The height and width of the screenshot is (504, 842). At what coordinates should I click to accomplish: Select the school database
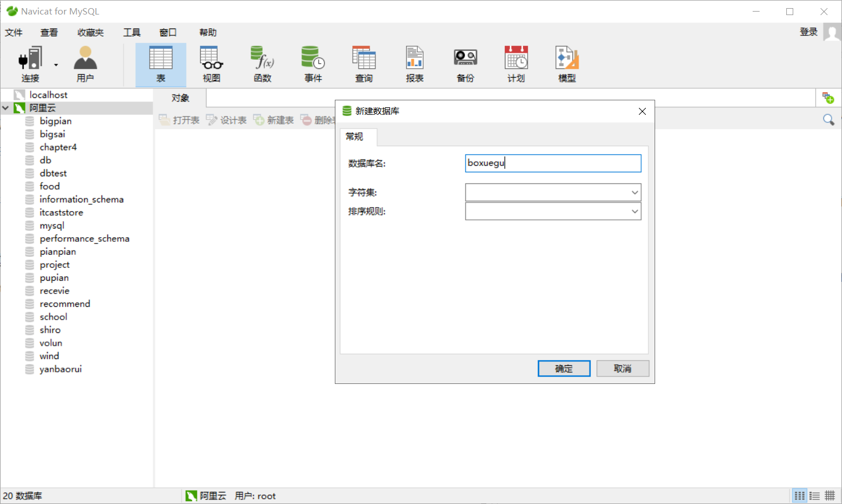click(53, 317)
